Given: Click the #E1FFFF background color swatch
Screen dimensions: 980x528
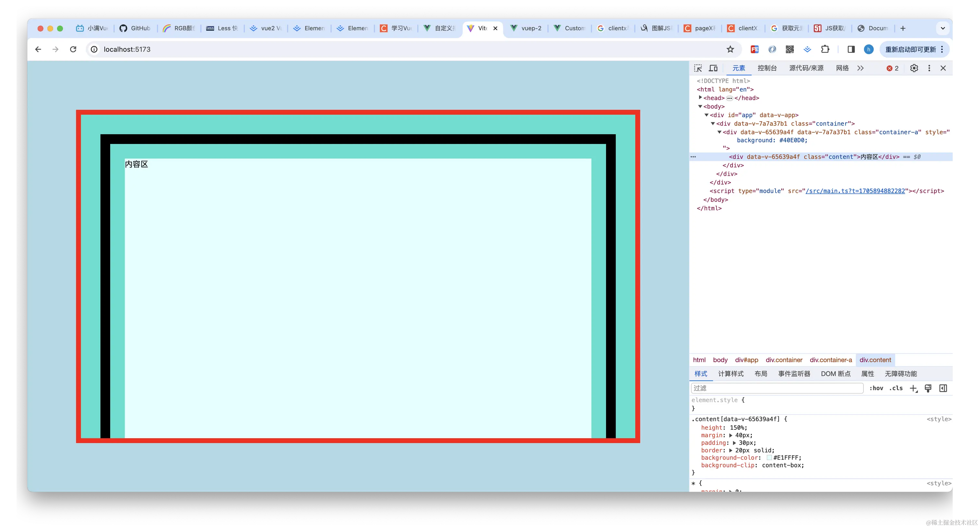Looking at the screenshot, I should 769,458.
